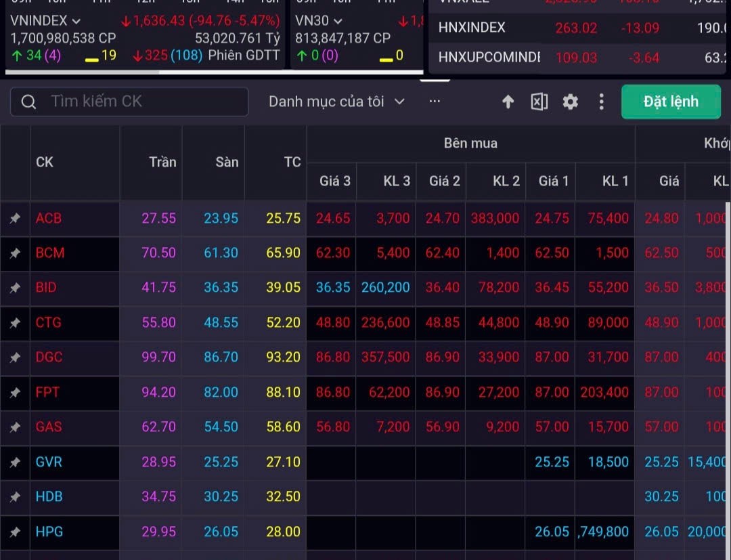This screenshot has height=560, width=731.
Task: Click the KL 3 column header
Action: 397,181
